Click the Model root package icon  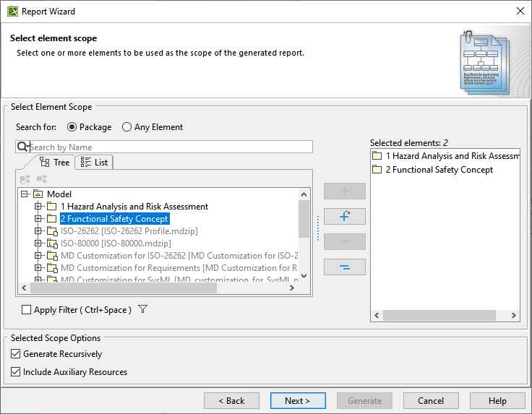point(38,194)
